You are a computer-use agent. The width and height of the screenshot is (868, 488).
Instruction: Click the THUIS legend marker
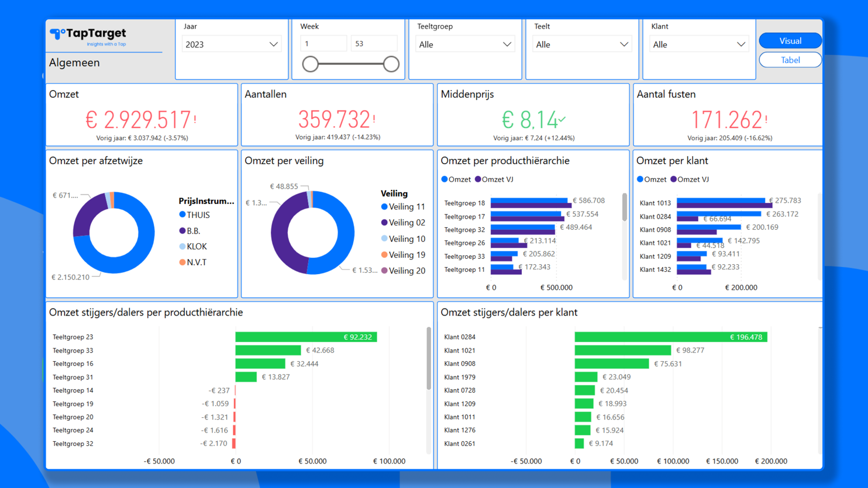click(x=182, y=215)
